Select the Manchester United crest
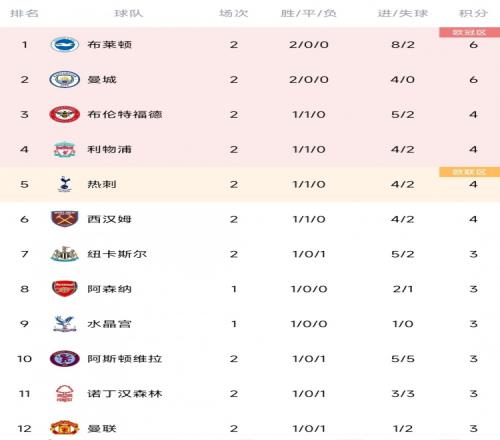 65,428
